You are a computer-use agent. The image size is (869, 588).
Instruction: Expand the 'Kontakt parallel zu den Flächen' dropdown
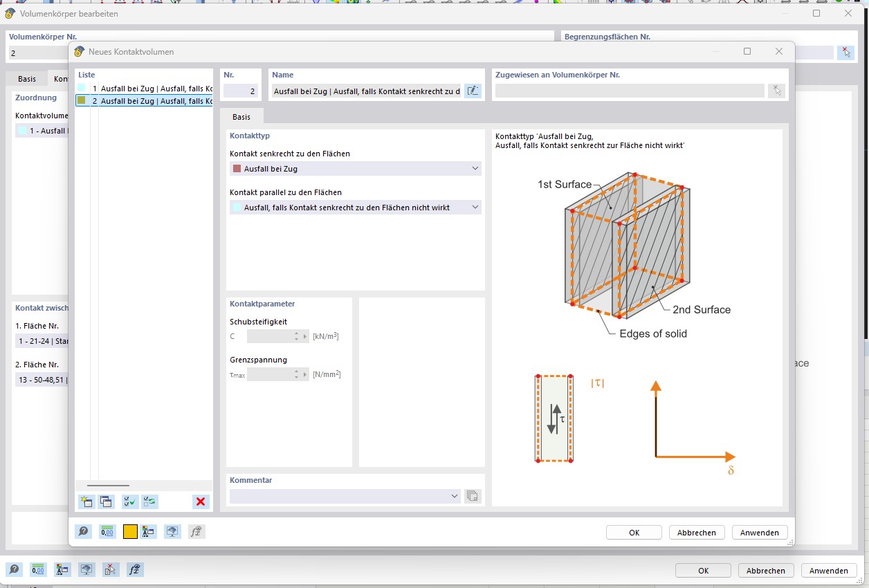tap(475, 208)
